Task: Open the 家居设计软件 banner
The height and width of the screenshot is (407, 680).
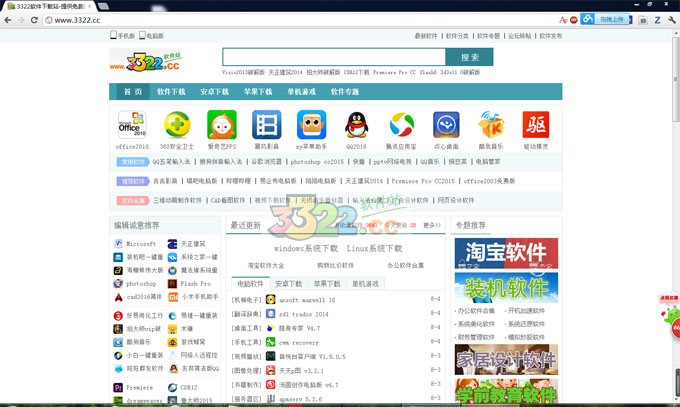Action: (507, 360)
